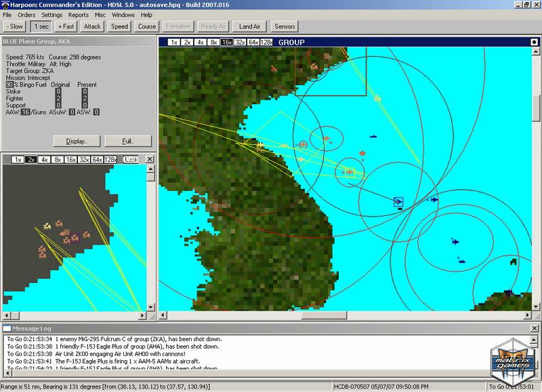
Task: Click the + Fast time button
Action: [x=66, y=26]
